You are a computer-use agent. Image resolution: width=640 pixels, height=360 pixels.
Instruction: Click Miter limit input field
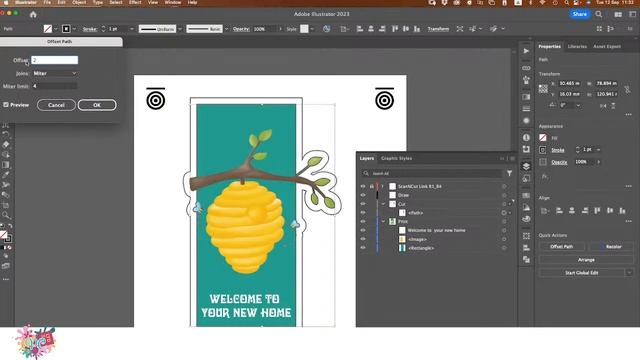[x=55, y=86]
